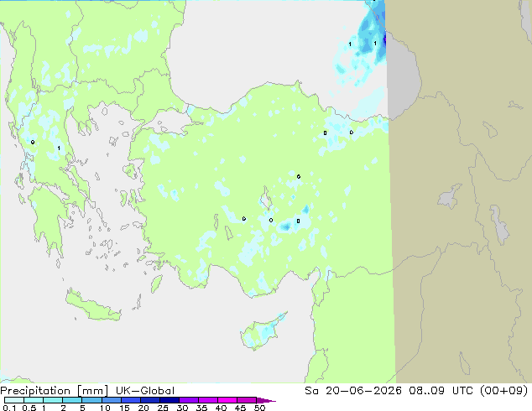This screenshot has height=411, width=532.
Task: Click the 45–50 mm legend color swatch
Action: click(247, 400)
